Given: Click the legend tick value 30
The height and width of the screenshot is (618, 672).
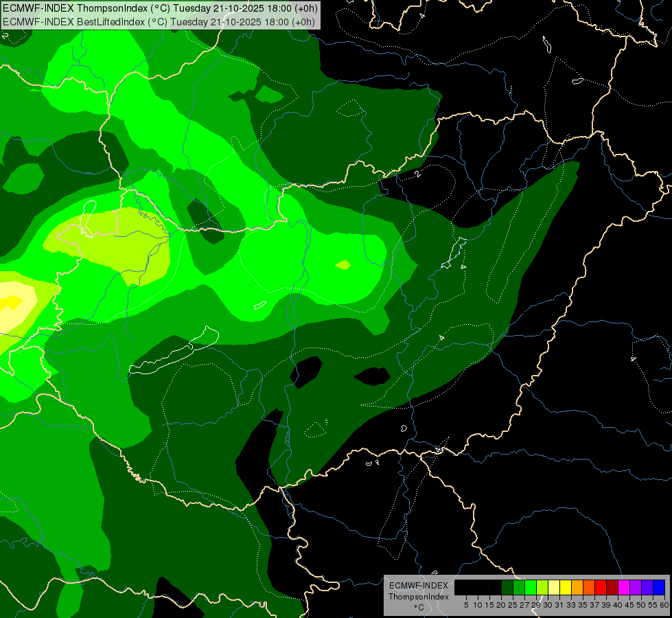Looking at the screenshot, I should (548, 605).
